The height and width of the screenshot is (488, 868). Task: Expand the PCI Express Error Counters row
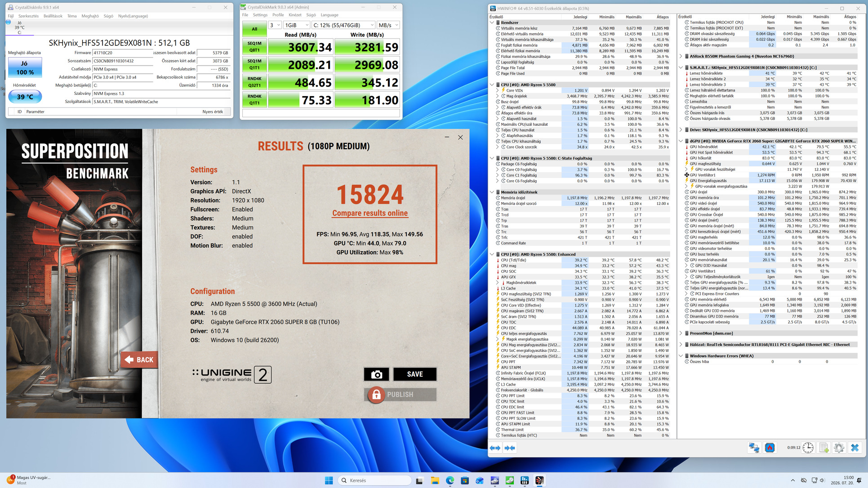click(686, 294)
